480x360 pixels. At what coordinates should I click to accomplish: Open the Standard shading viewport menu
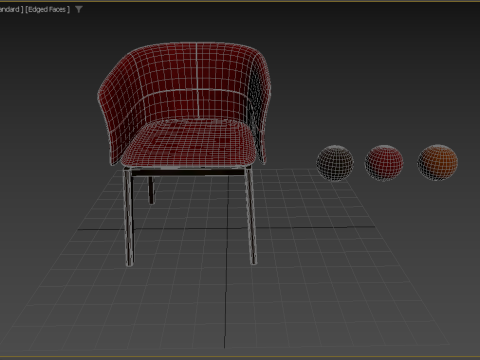(x=11, y=10)
